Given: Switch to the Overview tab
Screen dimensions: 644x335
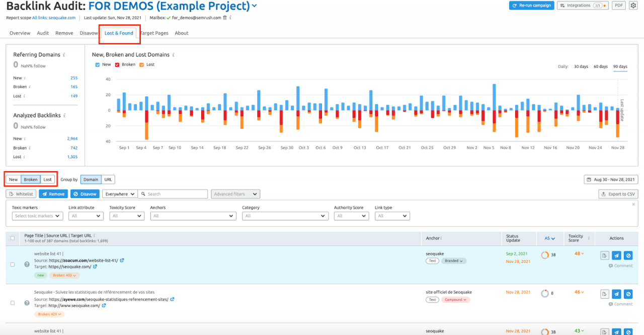Looking at the screenshot, I should coord(20,33).
